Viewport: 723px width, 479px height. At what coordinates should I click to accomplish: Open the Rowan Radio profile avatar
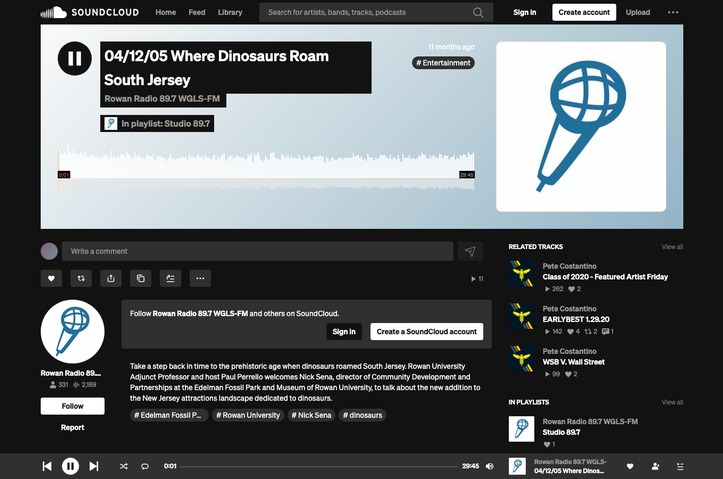pyautogui.click(x=72, y=331)
